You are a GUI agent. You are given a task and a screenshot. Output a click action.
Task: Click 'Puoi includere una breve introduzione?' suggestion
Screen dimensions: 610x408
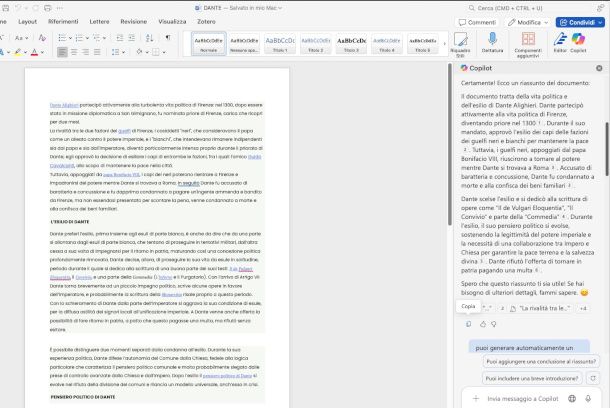(531, 379)
